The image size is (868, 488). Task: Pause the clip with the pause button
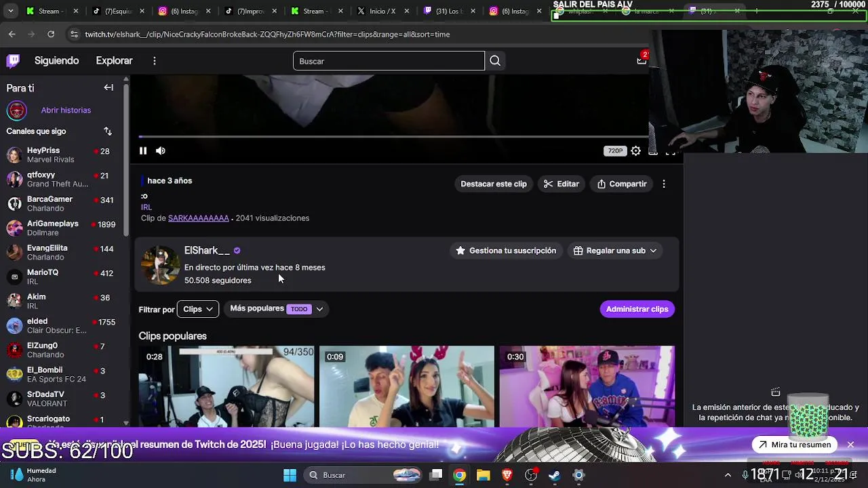tap(143, 150)
